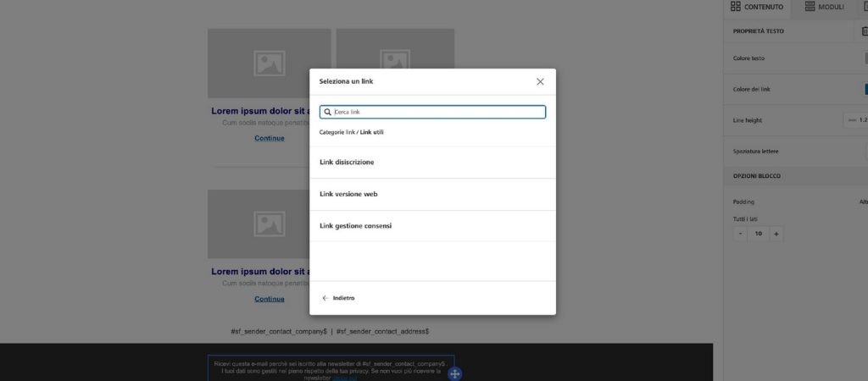Screen dimensions: 868x381
Task: Click the Padding label
Action: [743, 202]
